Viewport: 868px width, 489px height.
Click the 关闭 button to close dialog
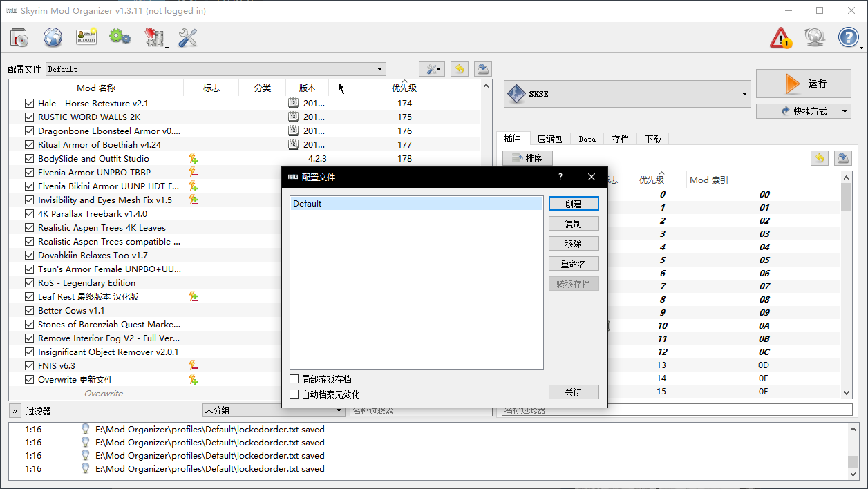[574, 392]
